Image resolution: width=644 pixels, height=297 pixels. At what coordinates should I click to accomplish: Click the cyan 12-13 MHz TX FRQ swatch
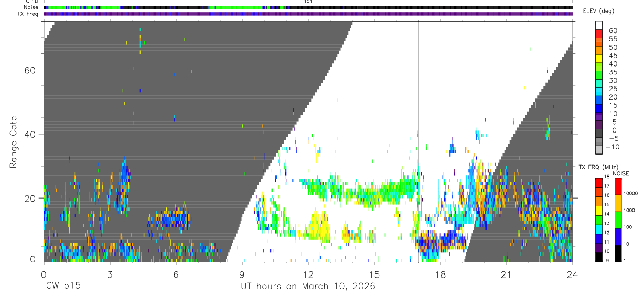(598, 228)
